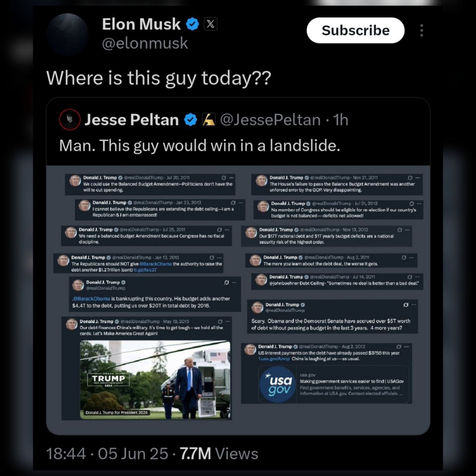Click the usa.gov logo in link preview
The height and width of the screenshot is (476, 476).
point(279,385)
